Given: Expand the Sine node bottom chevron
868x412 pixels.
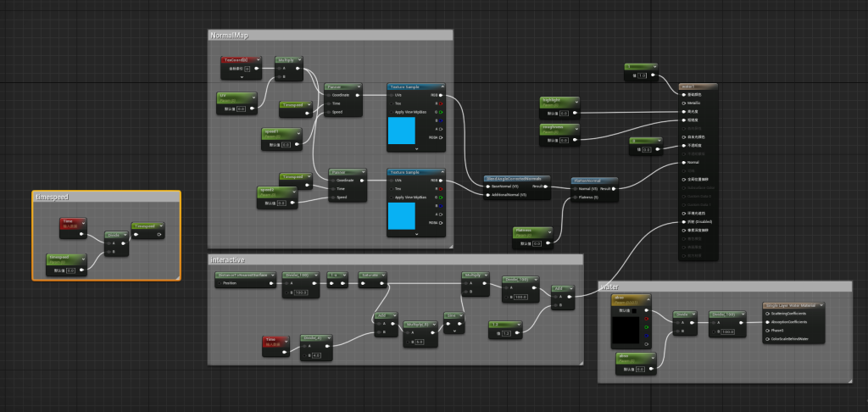Looking at the screenshot, I should (454, 331).
